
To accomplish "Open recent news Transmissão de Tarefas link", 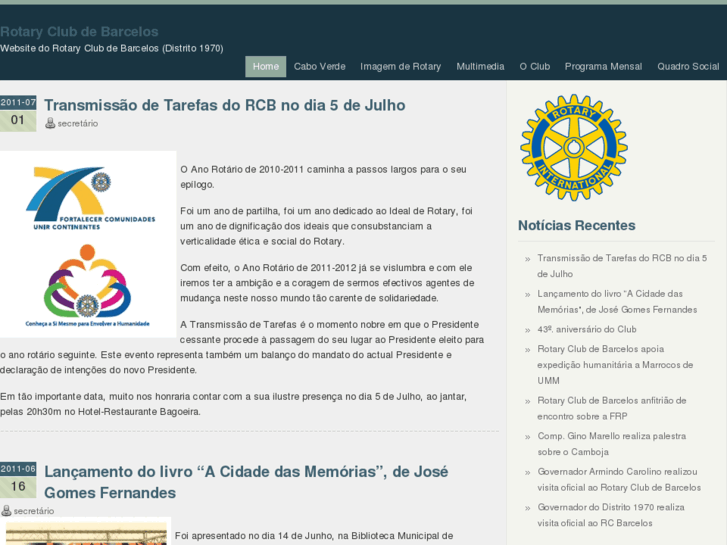I will click(622, 266).
